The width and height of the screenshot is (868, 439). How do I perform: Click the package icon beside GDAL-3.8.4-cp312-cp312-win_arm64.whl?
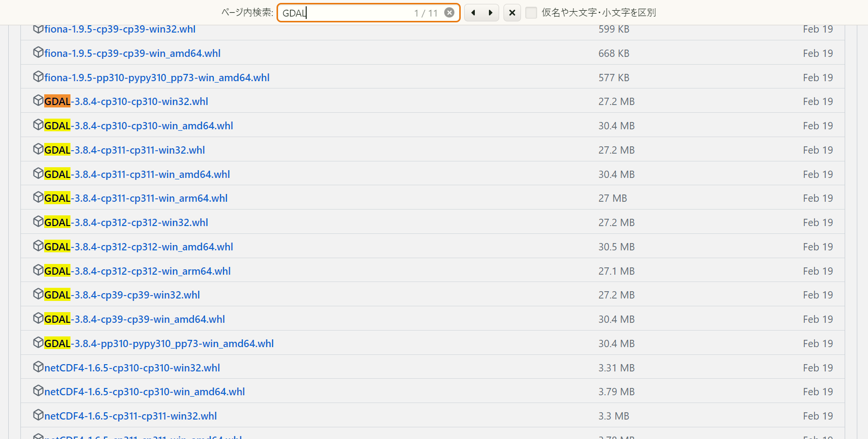(38, 270)
